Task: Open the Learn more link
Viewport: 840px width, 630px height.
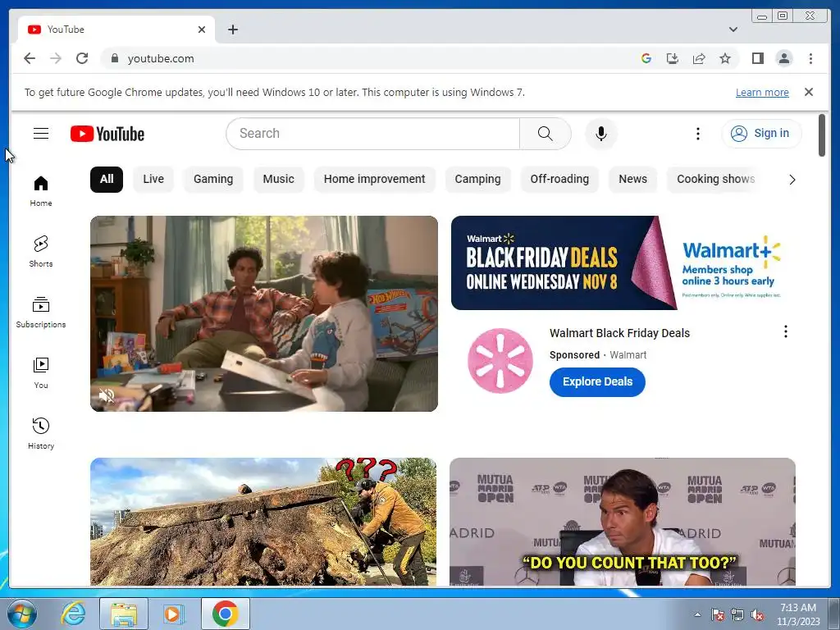Action: (x=762, y=92)
